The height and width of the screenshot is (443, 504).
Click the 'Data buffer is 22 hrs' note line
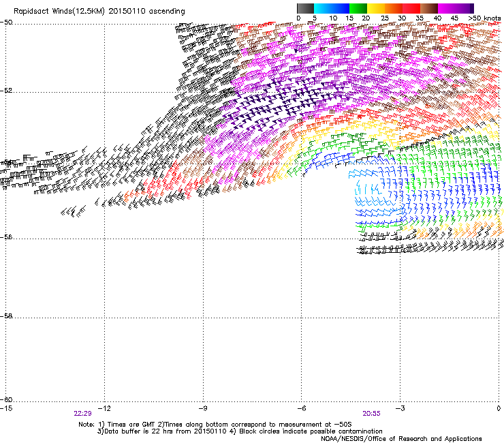240,431
